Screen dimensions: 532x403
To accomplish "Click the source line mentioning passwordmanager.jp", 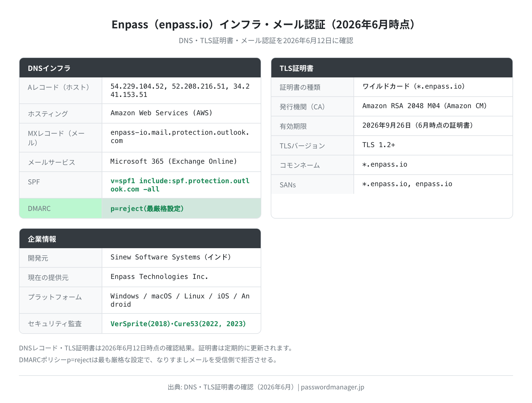I will (x=266, y=387).
